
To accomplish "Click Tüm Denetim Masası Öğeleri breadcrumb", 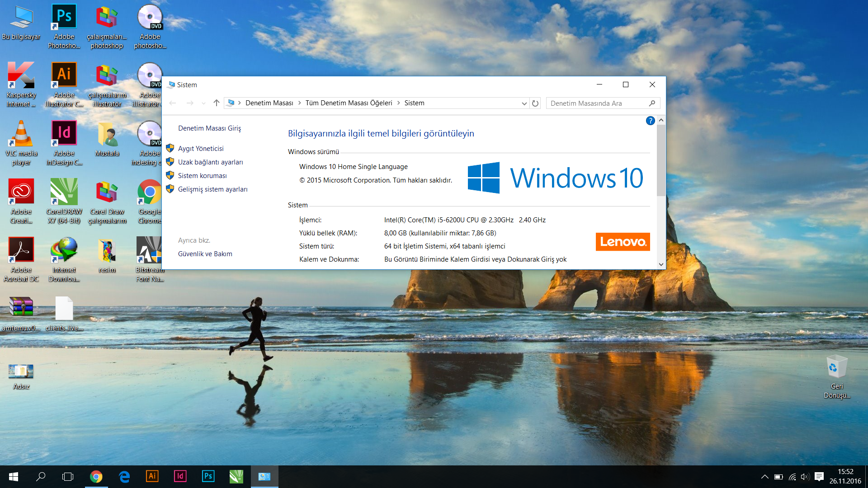I will click(349, 103).
